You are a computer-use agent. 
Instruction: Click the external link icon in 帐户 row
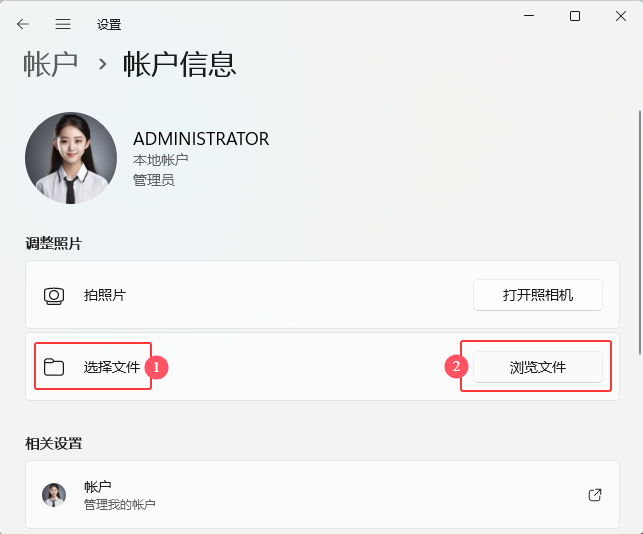[595, 495]
